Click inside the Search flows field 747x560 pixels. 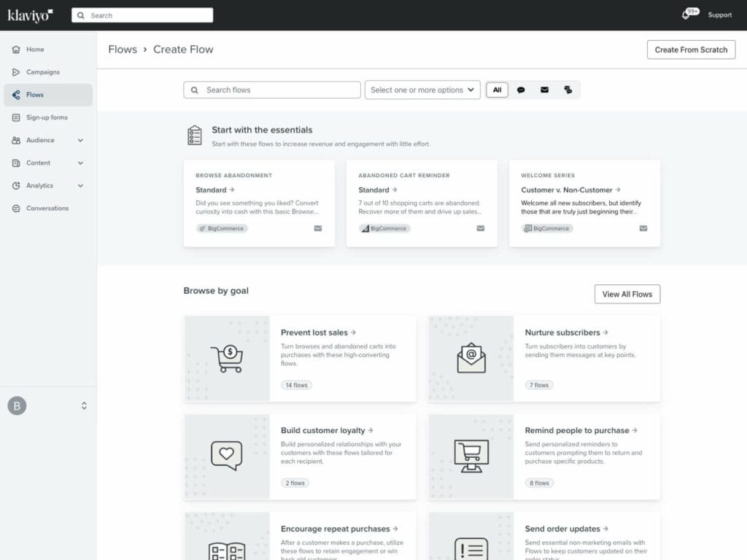point(271,90)
